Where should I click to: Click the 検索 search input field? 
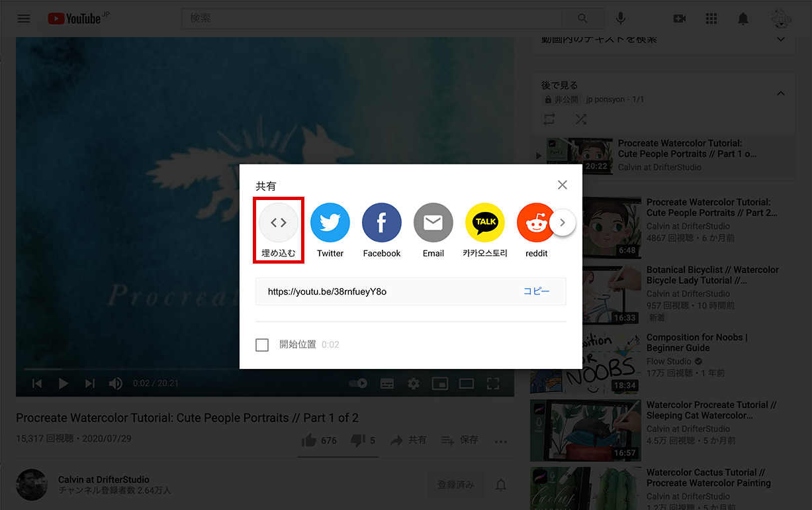click(x=372, y=19)
